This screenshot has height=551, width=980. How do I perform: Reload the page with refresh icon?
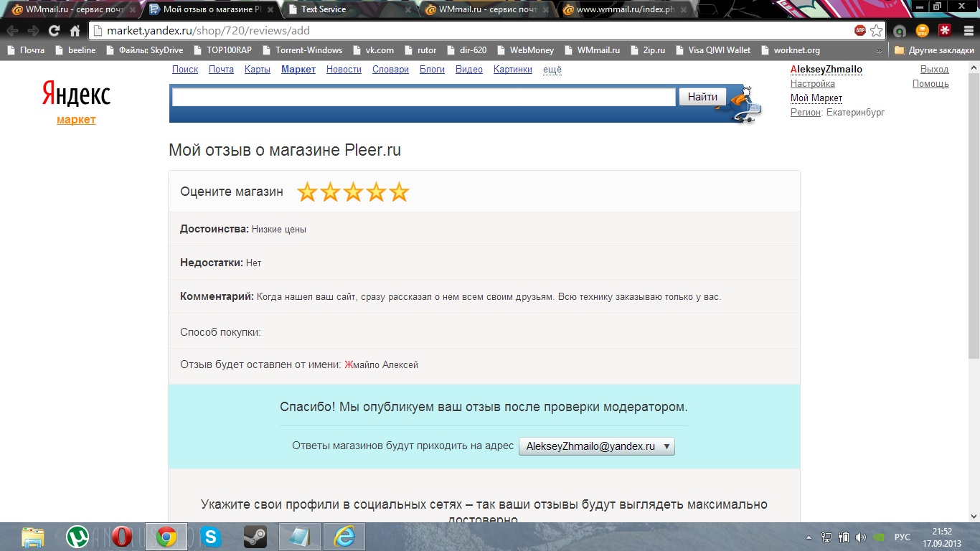click(54, 31)
